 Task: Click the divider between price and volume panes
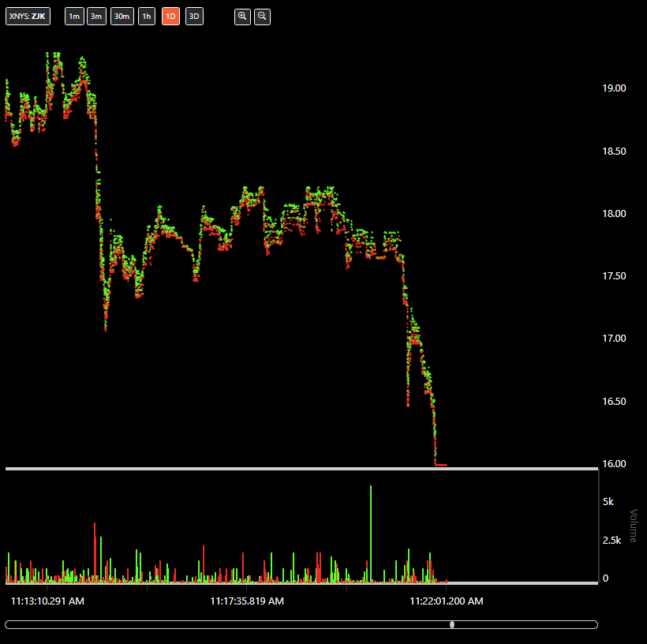click(300, 470)
